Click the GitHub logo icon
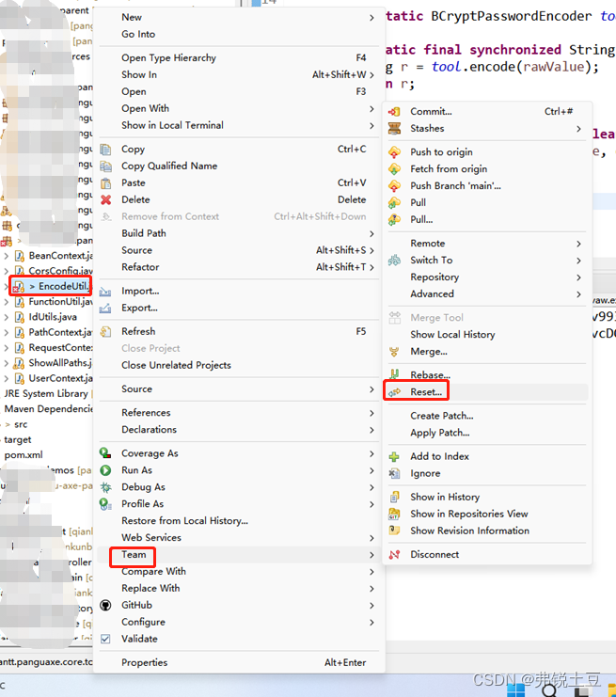This screenshot has height=697, width=616. pos(105,606)
